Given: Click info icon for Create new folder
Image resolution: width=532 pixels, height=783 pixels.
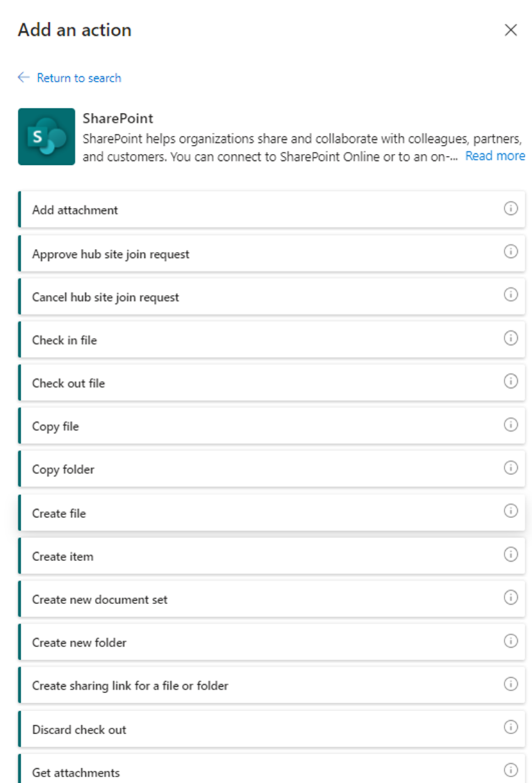Looking at the screenshot, I should pyautogui.click(x=510, y=641).
